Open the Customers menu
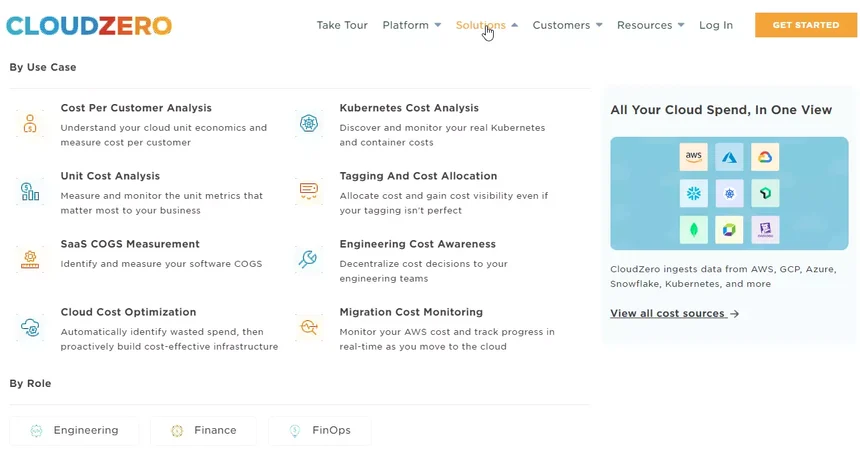Image resolution: width=860 pixels, height=453 pixels. click(561, 25)
